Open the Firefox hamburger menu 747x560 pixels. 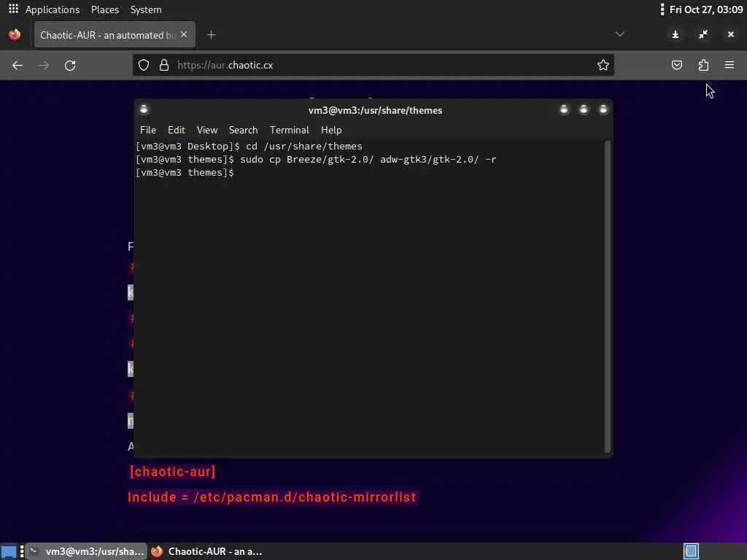click(x=729, y=65)
